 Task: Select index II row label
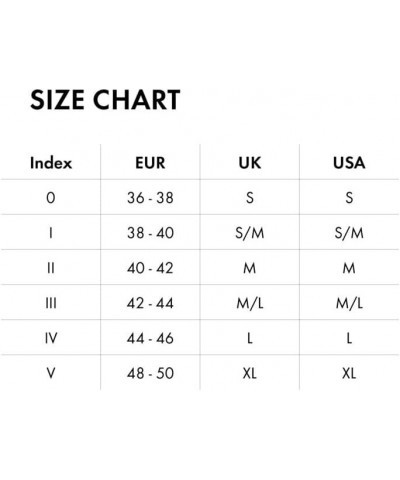point(51,268)
